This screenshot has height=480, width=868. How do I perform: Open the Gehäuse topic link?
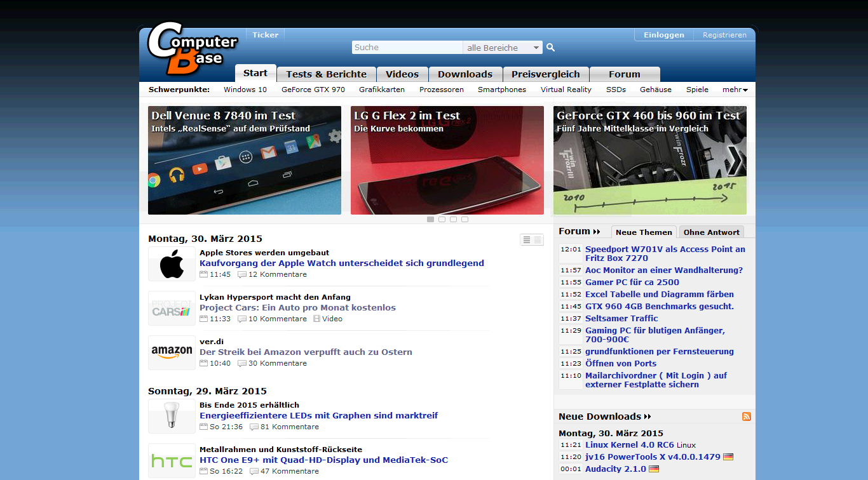pyautogui.click(x=656, y=90)
